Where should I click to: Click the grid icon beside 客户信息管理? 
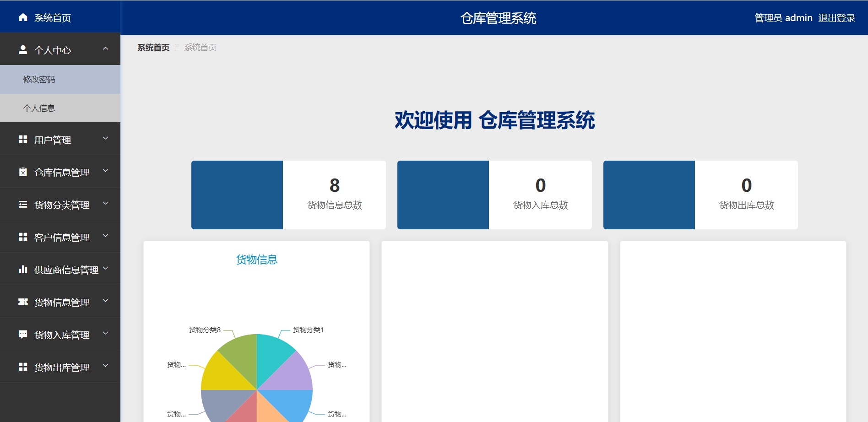pyautogui.click(x=23, y=237)
